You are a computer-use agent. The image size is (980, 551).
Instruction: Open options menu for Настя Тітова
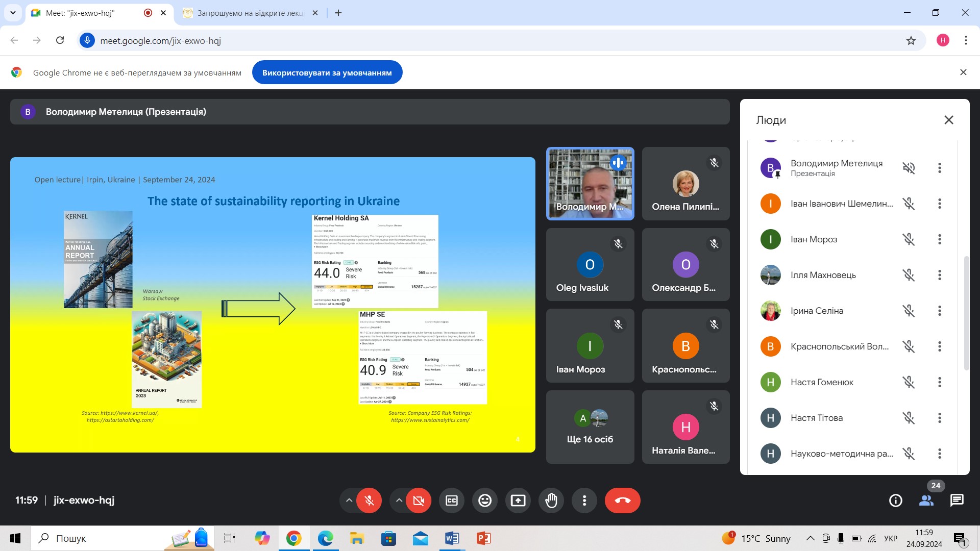point(940,418)
